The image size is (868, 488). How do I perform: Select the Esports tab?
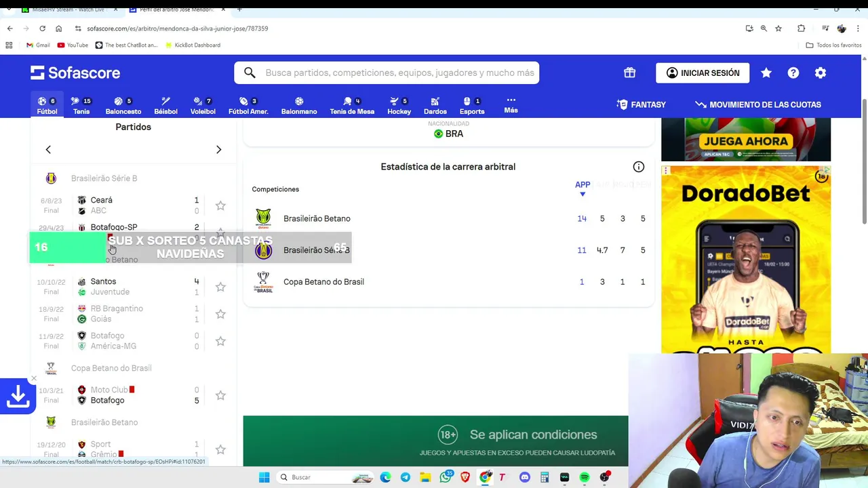(x=472, y=105)
